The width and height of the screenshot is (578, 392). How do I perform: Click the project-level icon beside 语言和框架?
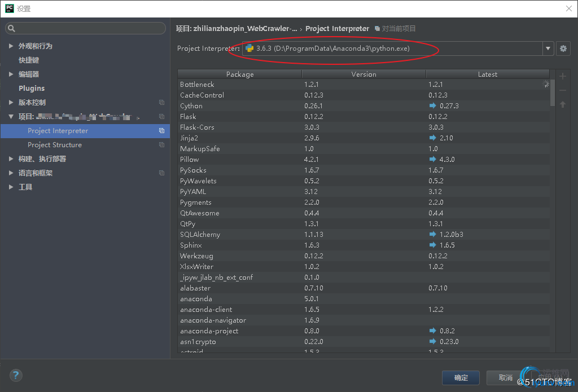(x=161, y=173)
